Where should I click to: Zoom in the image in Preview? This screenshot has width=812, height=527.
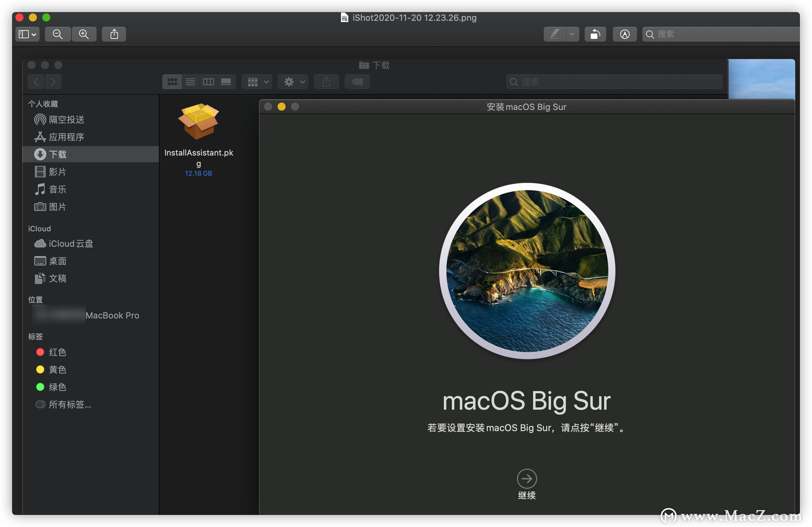point(84,34)
